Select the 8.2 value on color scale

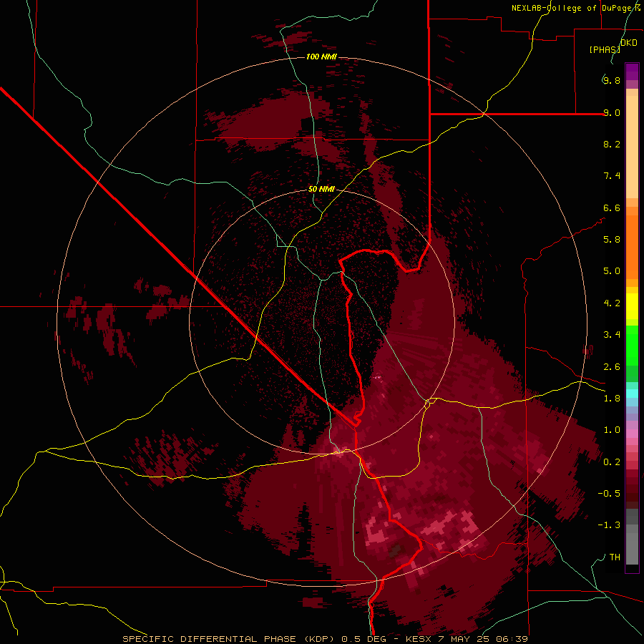coord(612,144)
